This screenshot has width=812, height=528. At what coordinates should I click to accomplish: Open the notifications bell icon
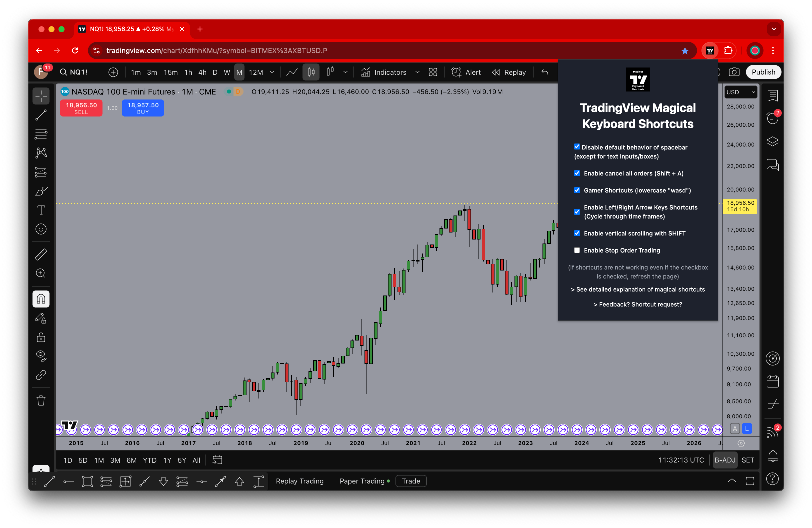(x=772, y=456)
